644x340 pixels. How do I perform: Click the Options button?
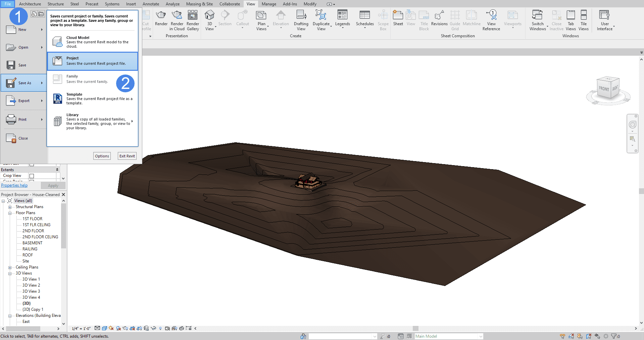point(102,156)
